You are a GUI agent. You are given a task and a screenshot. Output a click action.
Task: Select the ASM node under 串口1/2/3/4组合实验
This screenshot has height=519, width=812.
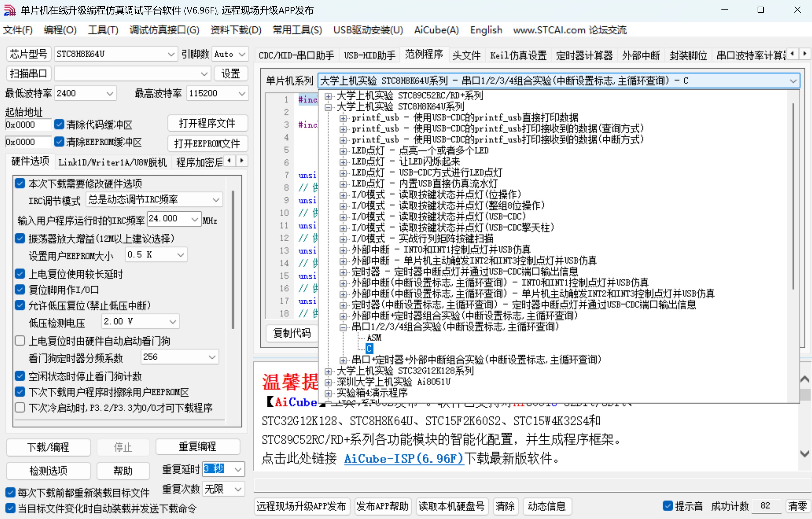(374, 338)
